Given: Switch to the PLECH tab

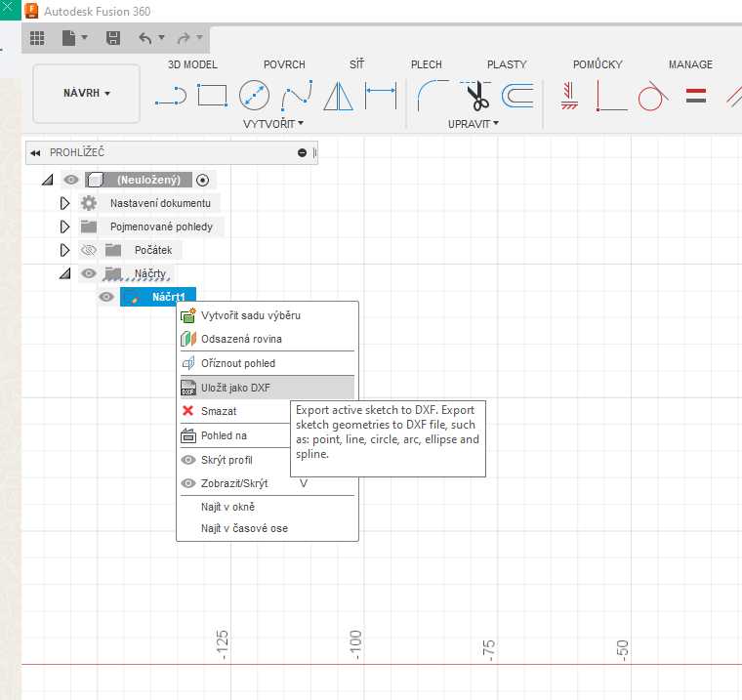Looking at the screenshot, I should click(426, 64).
